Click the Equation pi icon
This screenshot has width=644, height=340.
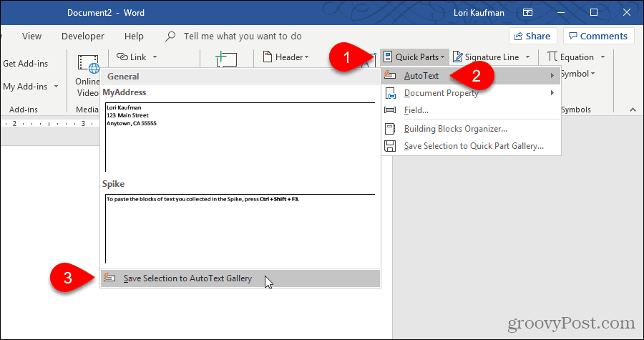(552, 57)
